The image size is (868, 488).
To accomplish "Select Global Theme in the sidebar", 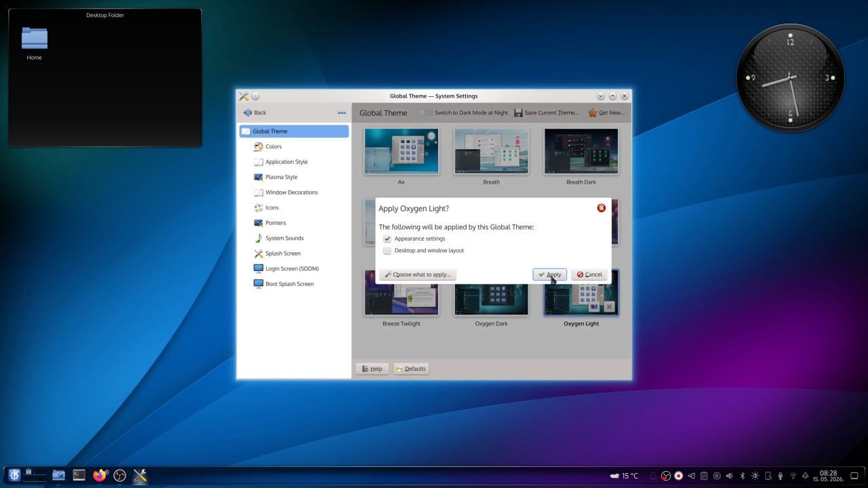I will click(x=294, y=131).
